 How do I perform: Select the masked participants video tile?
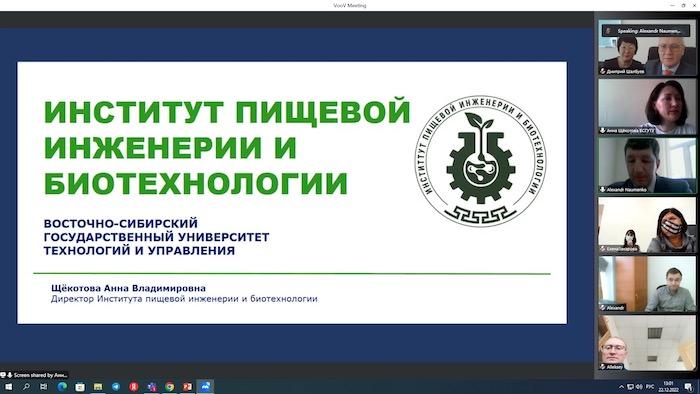[647, 225]
